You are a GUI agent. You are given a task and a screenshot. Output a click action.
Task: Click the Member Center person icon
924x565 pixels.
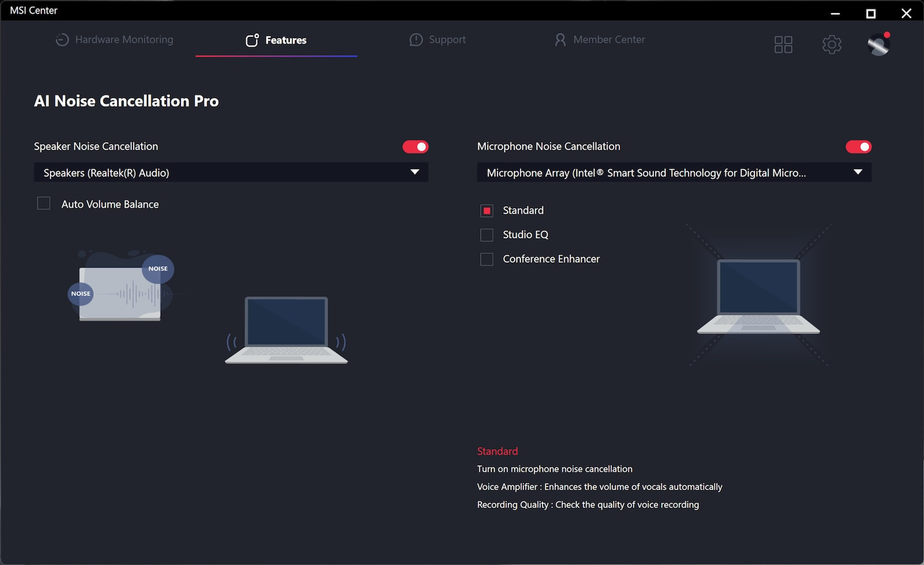(560, 40)
